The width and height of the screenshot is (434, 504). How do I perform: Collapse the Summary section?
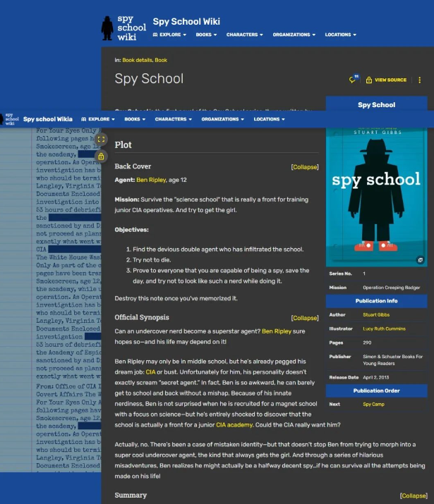coord(414,496)
